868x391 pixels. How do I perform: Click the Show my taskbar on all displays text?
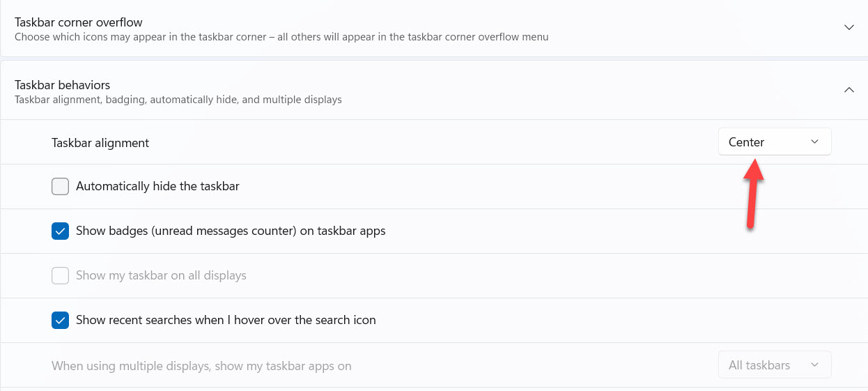(x=161, y=276)
